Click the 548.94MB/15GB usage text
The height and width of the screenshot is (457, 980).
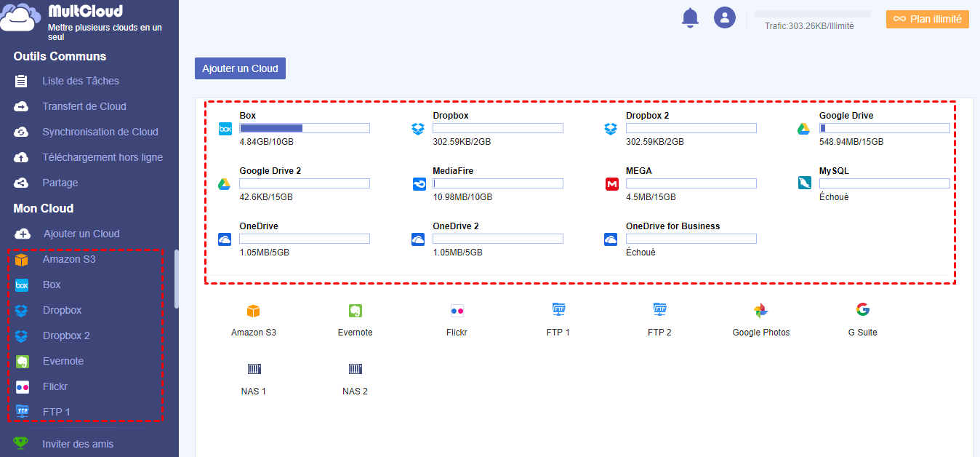(851, 142)
